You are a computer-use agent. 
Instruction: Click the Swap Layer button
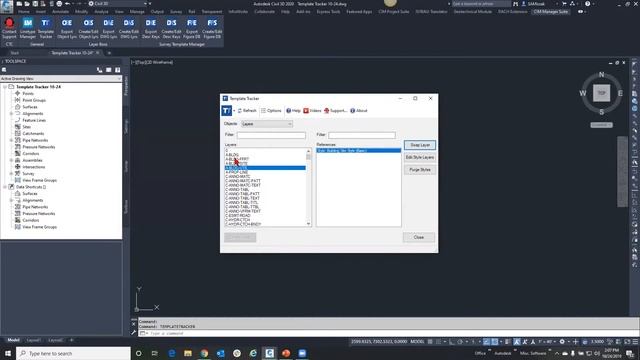(420, 145)
